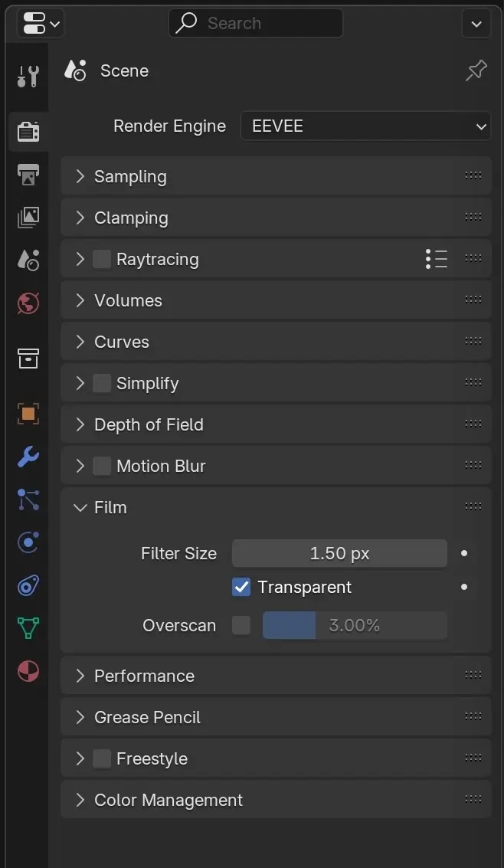Switch to the Output properties tab
This screenshot has height=868, width=504.
coord(28,174)
